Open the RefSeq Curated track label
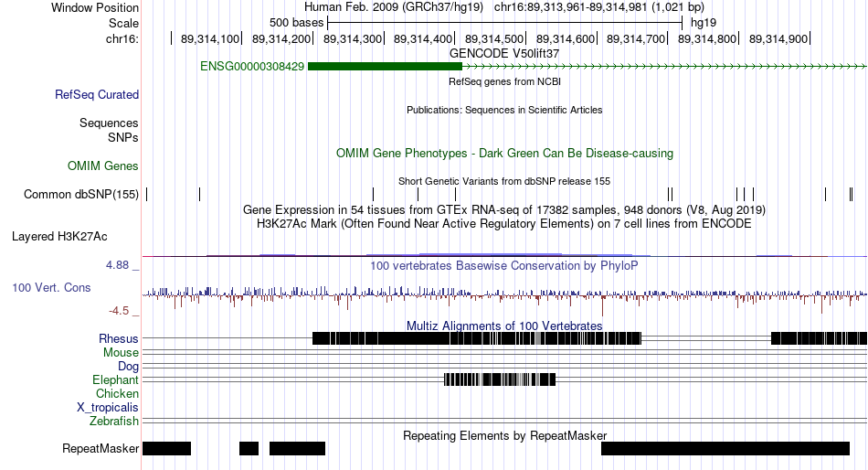868x470 pixels. [x=97, y=95]
